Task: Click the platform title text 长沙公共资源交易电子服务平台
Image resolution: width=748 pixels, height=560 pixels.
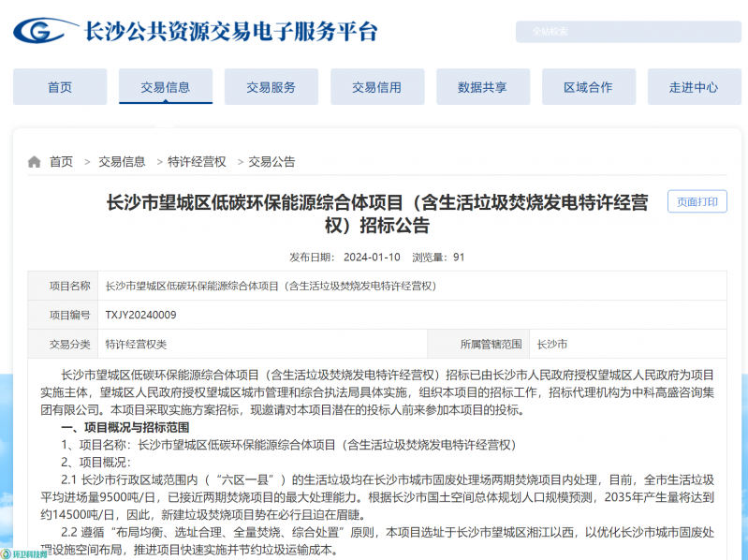Action: pos(231,32)
